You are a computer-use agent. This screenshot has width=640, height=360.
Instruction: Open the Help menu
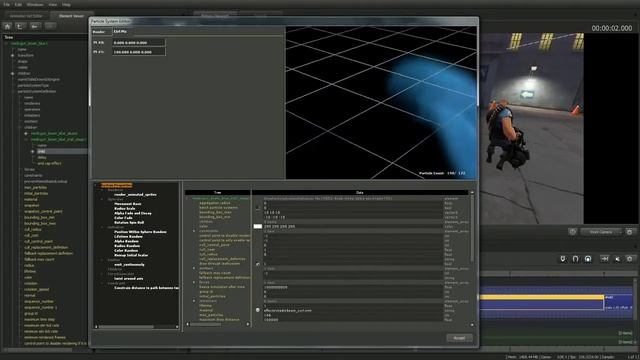click(67, 4)
